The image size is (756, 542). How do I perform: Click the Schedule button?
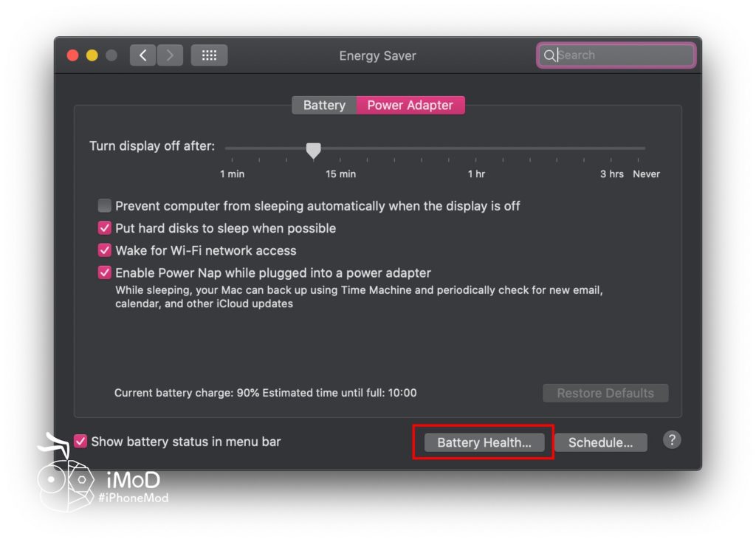(600, 442)
